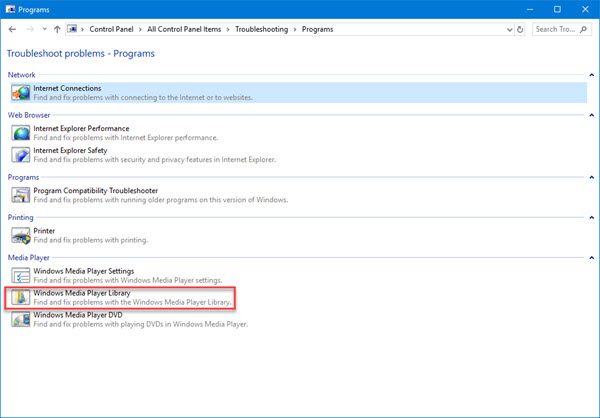
Task: Open Internet Connections troubleshooter
Action: 298,93
